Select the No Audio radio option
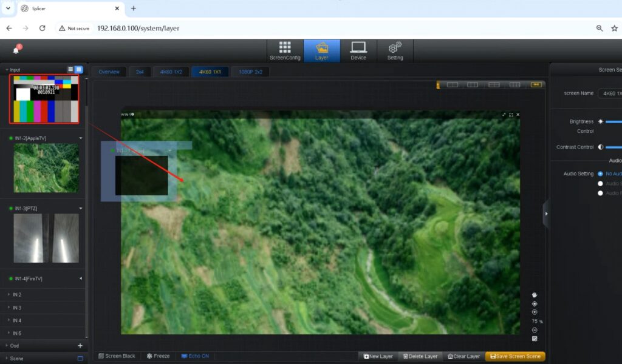This screenshot has height=364, width=622. click(x=601, y=174)
